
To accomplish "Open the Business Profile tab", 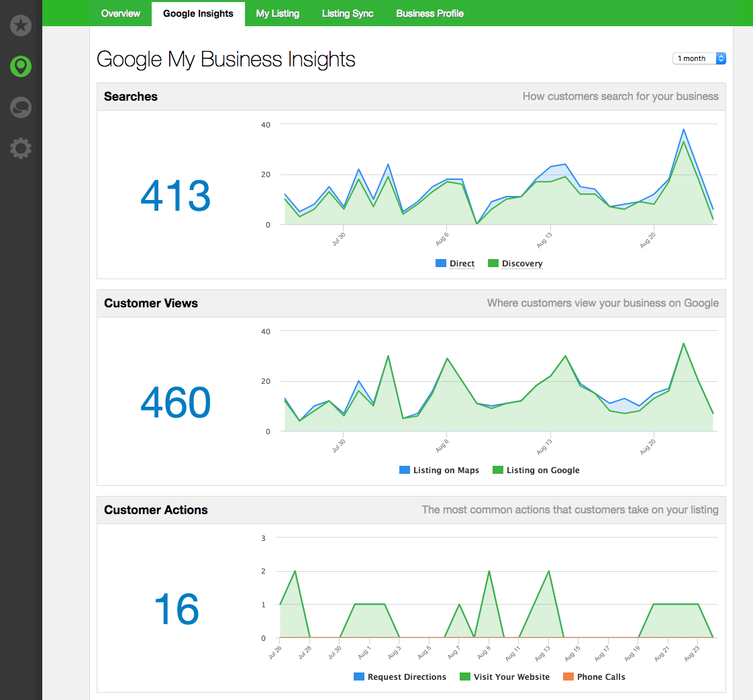I will [x=430, y=13].
